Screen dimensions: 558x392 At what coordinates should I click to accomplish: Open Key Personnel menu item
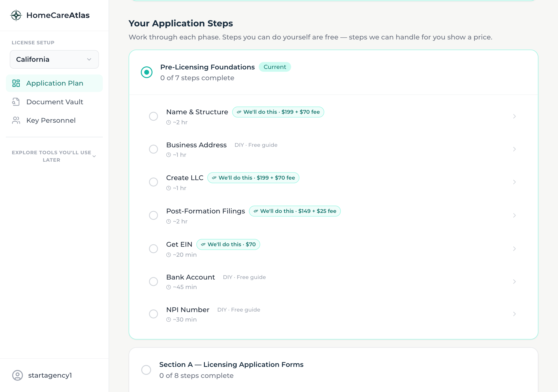tap(51, 120)
